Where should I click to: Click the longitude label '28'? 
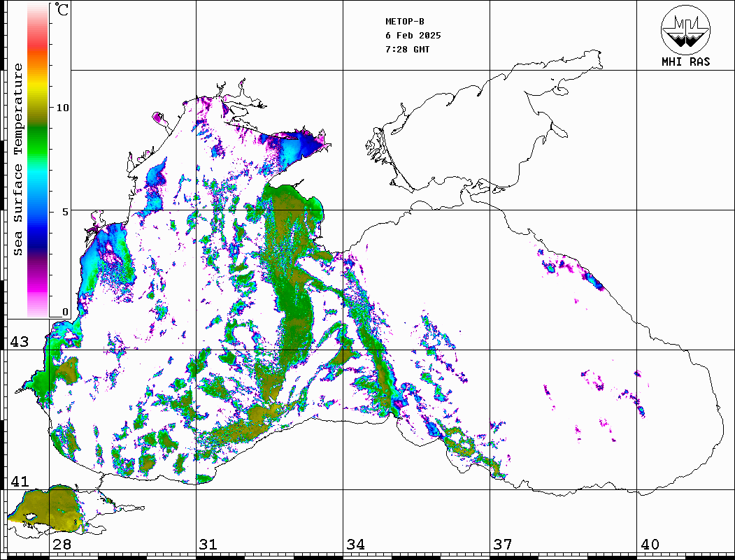click(62, 545)
